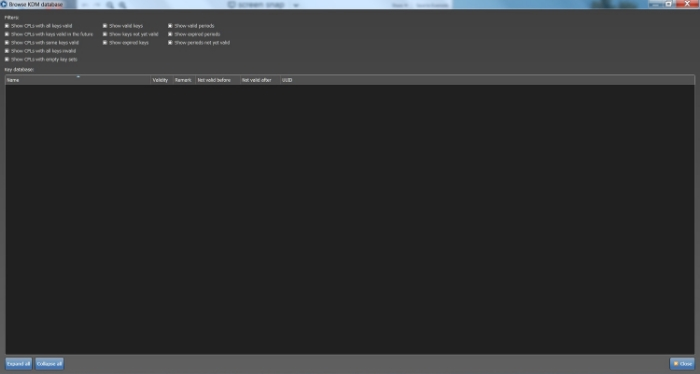This screenshot has width=700, height=374.
Task: Sort by Not valid before column
Action: 217,80
